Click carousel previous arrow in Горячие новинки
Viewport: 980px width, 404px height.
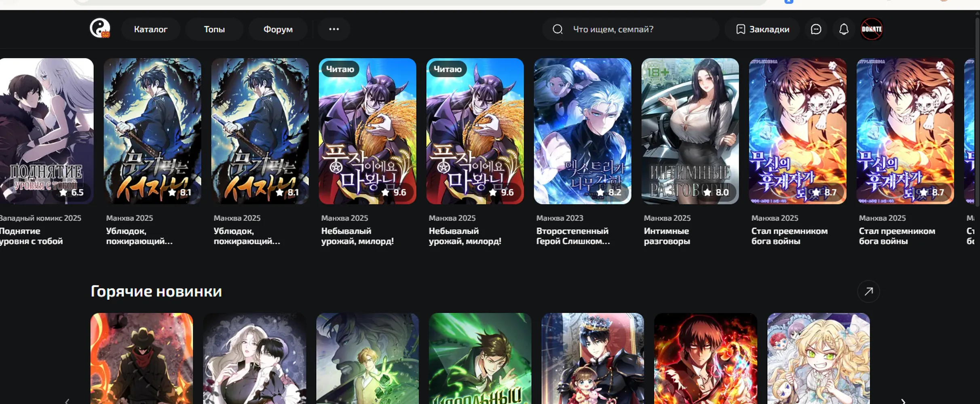(67, 401)
